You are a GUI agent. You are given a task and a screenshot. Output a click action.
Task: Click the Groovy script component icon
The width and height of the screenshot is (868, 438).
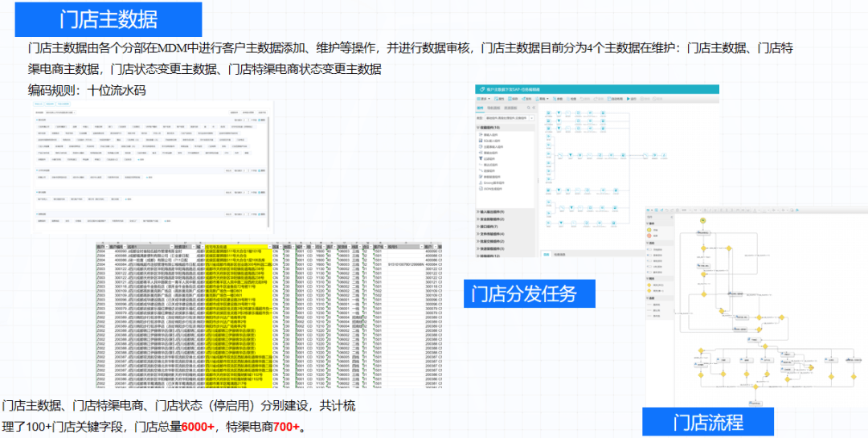coord(480,183)
